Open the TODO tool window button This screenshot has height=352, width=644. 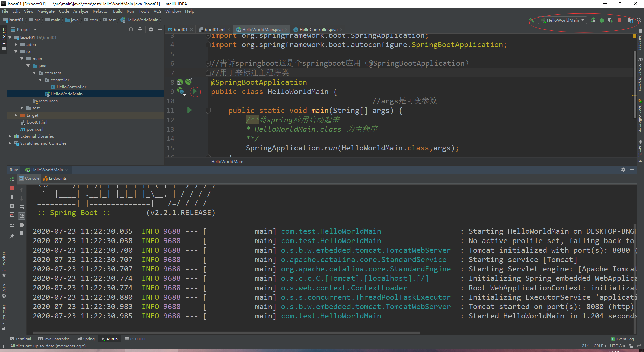(x=135, y=339)
